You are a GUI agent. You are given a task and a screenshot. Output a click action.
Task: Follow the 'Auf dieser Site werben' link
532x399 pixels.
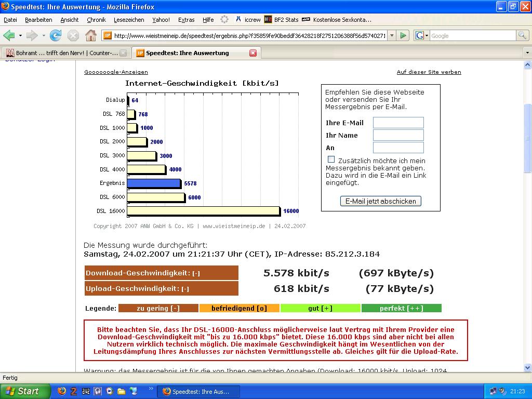(429, 72)
